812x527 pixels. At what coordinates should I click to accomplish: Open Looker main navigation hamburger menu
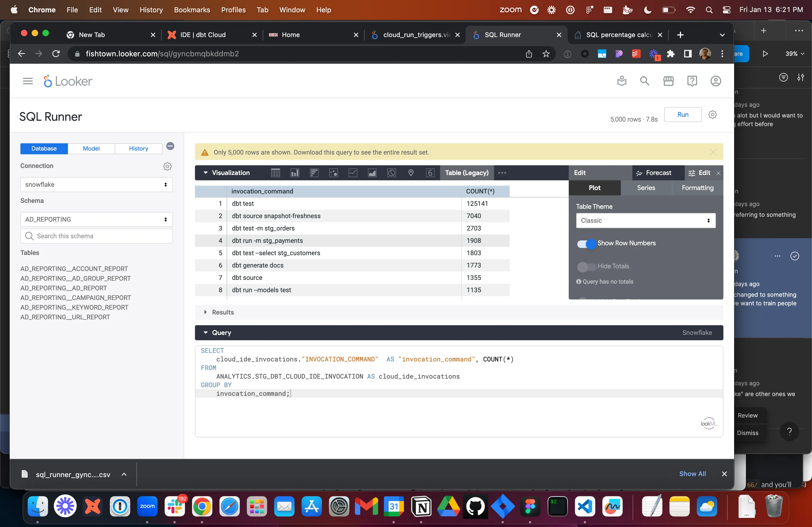pyautogui.click(x=28, y=81)
